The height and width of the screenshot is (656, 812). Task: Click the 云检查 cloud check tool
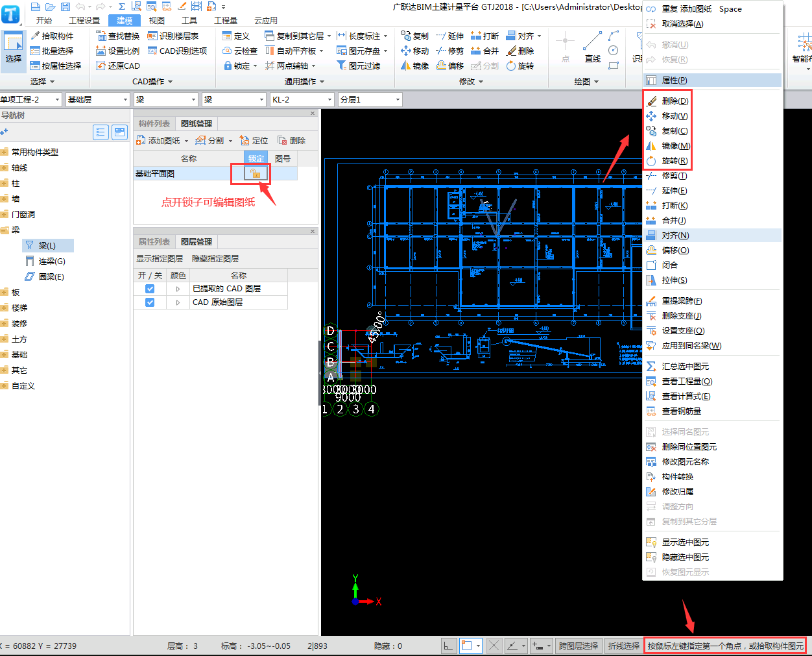(240, 51)
